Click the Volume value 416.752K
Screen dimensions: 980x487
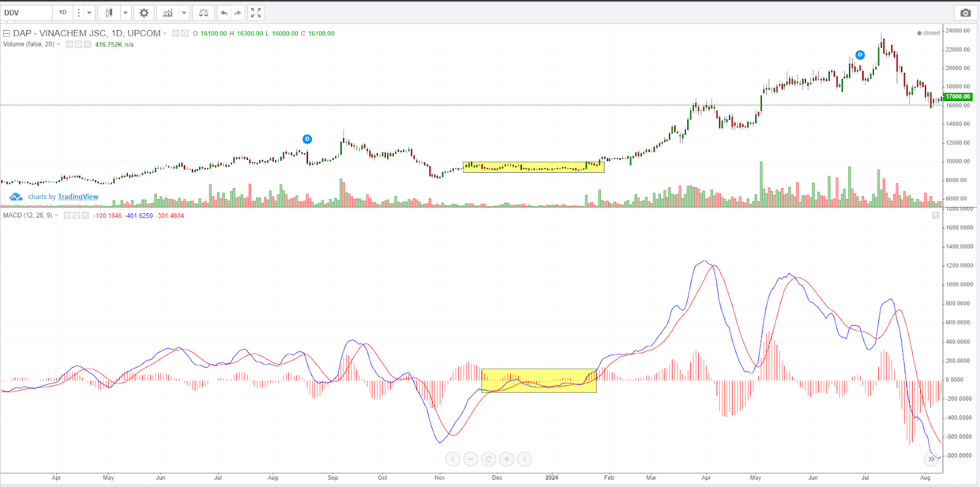pos(108,45)
